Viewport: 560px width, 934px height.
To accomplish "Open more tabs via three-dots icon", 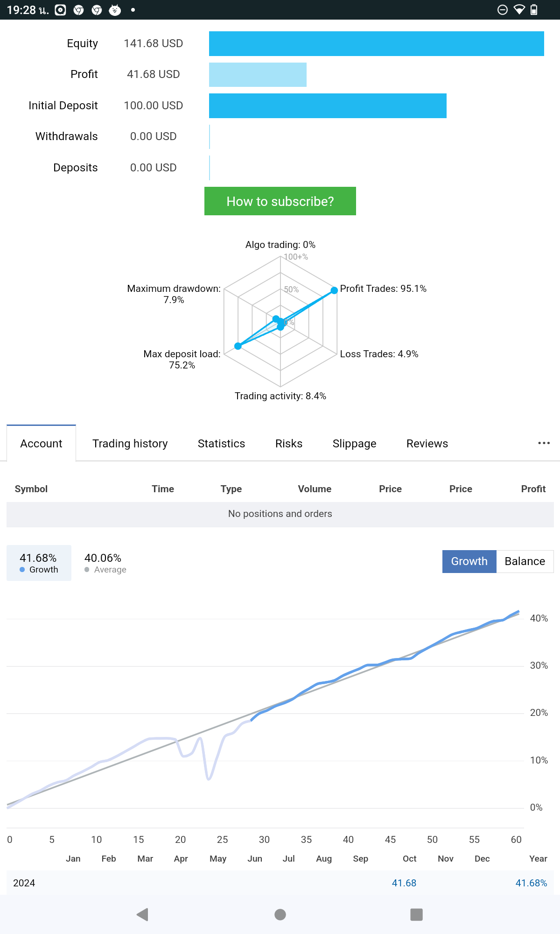I will coord(544,443).
